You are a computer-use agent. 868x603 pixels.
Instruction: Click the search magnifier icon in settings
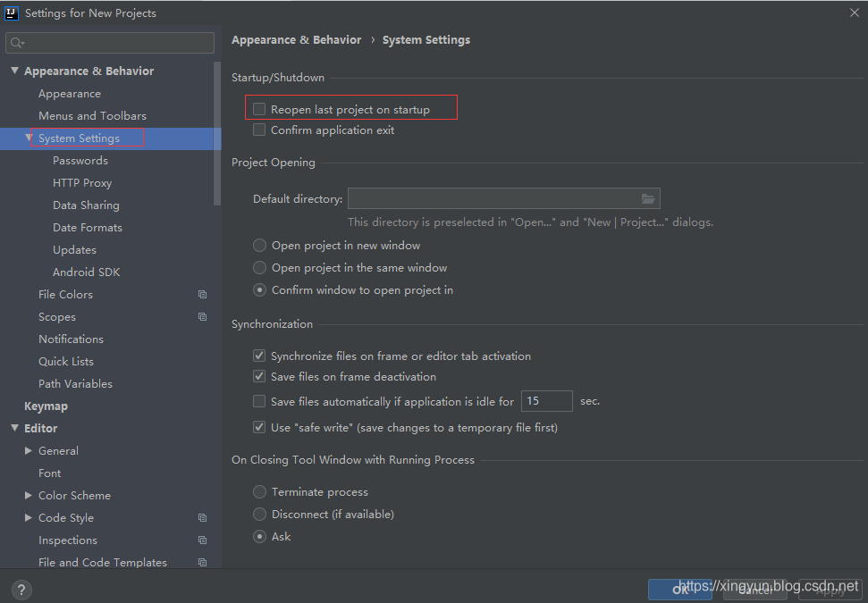pos(16,43)
